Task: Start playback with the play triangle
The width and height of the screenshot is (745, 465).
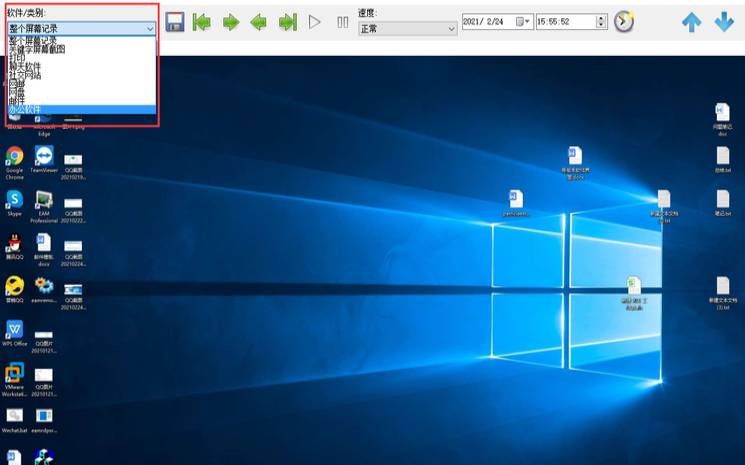Action: pos(315,22)
